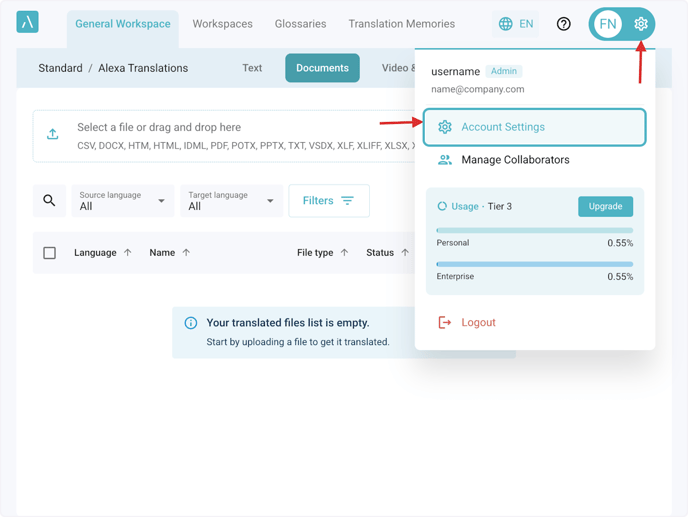The image size is (688, 517).
Task: Open the Filters menu
Action: [x=329, y=201]
